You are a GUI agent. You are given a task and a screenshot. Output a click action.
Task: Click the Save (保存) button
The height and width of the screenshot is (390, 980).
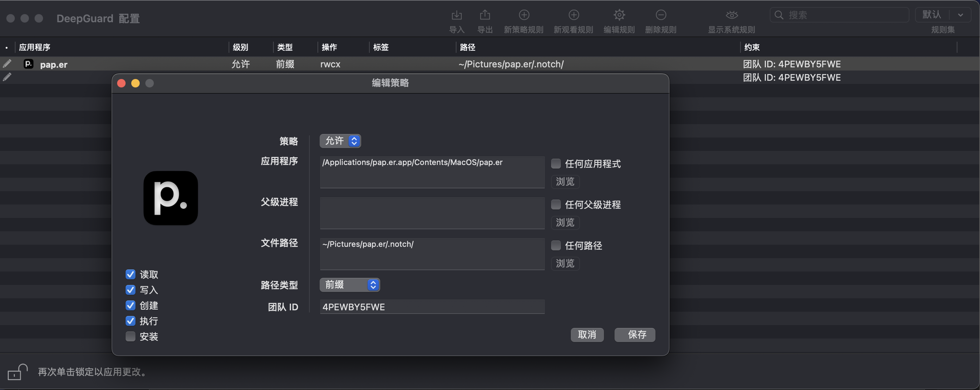[x=635, y=335]
